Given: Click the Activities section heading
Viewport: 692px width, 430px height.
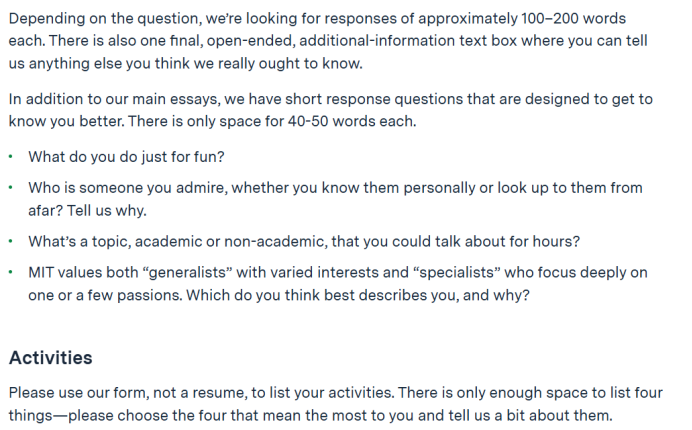Looking at the screenshot, I should (51, 358).
